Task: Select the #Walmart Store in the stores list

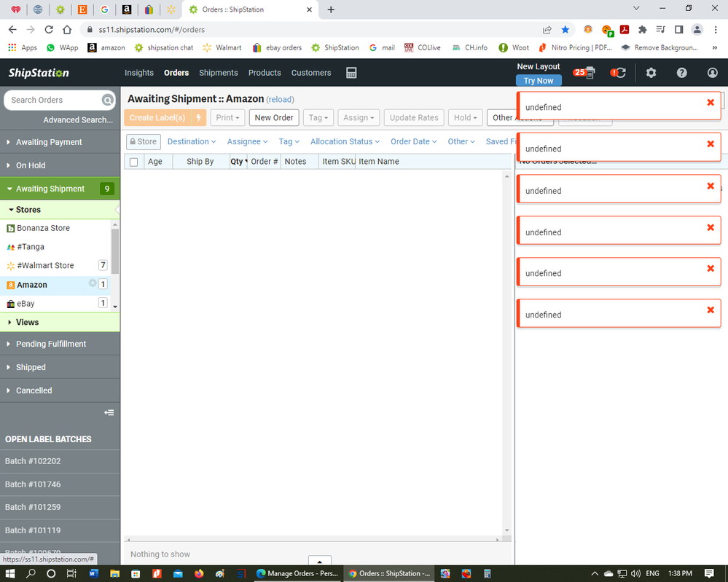Action: [45, 266]
